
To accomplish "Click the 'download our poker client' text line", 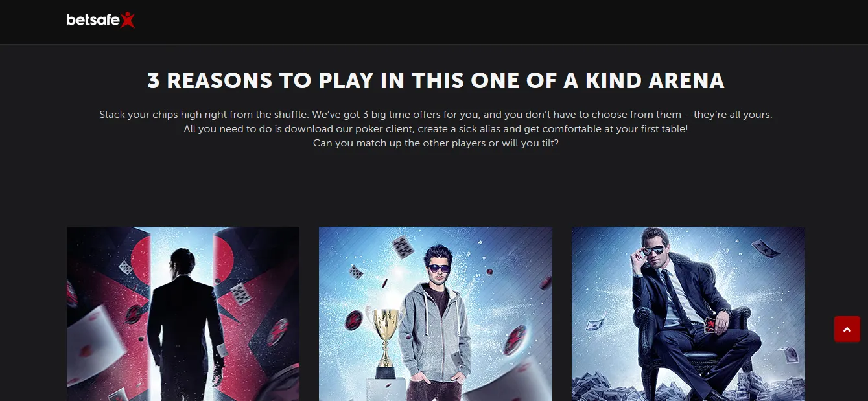I will [x=436, y=129].
